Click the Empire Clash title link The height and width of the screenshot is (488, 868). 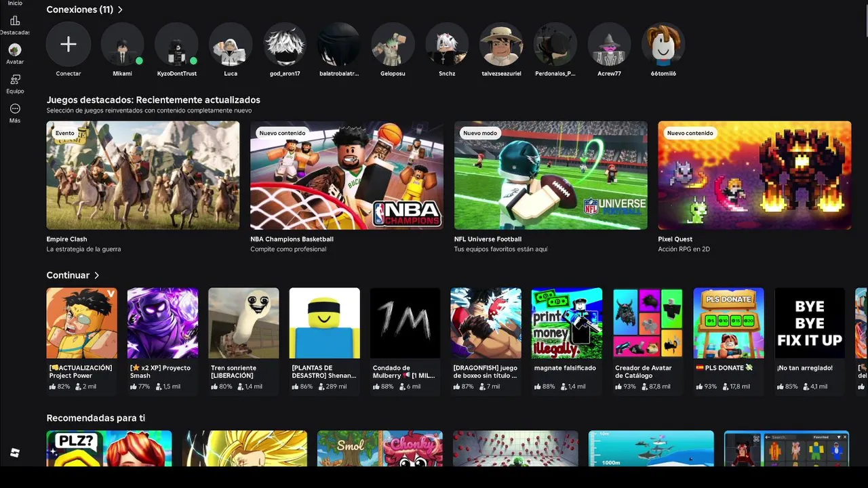66,239
